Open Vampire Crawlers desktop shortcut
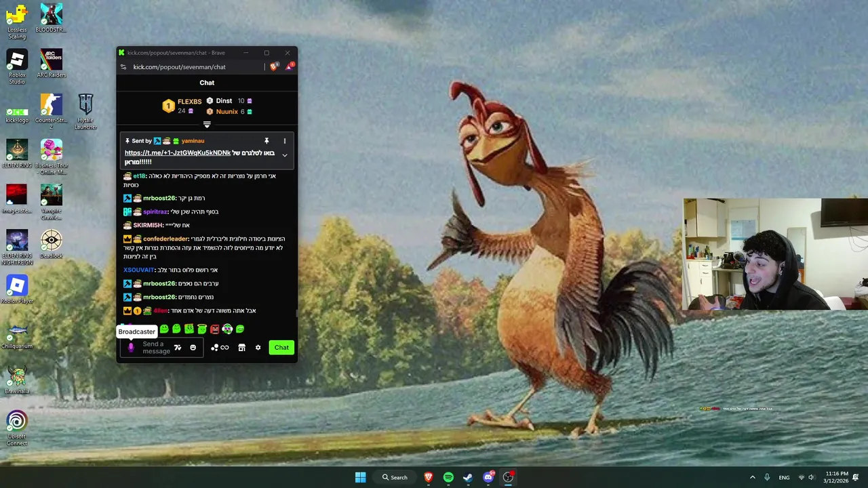This screenshot has width=868, height=488. click(51, 203)
